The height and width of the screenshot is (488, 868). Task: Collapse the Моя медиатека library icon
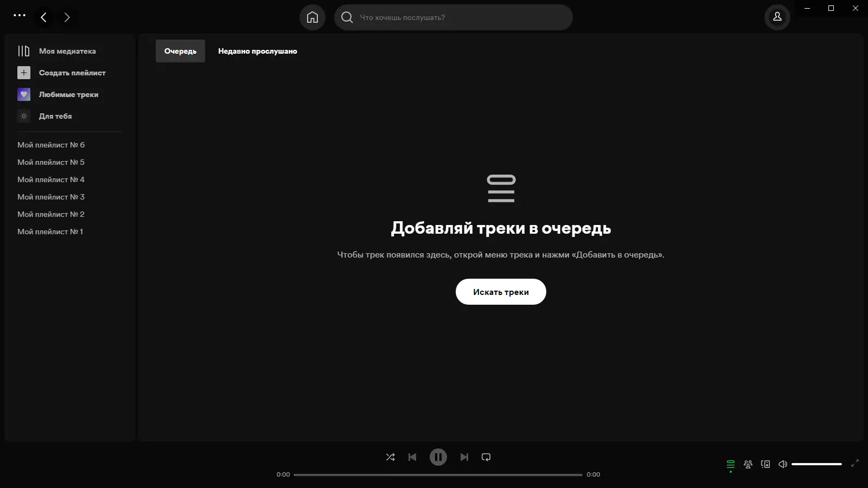pos(24,51)
